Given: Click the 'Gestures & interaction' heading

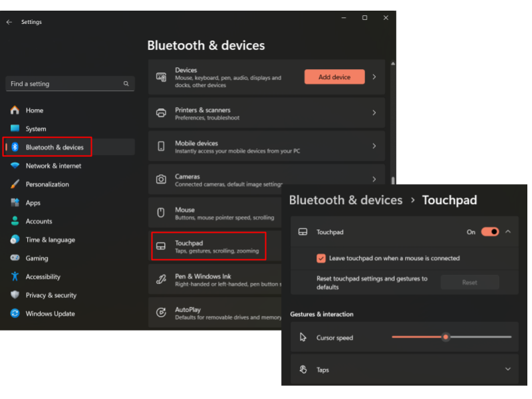Looking at the screenshot, I should (322, 314).
